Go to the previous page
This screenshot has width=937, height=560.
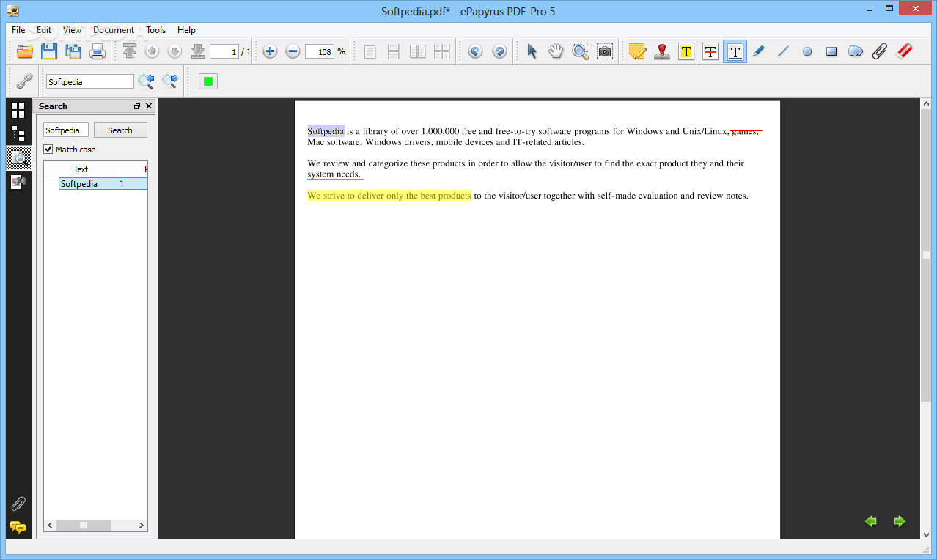(152, 51)
